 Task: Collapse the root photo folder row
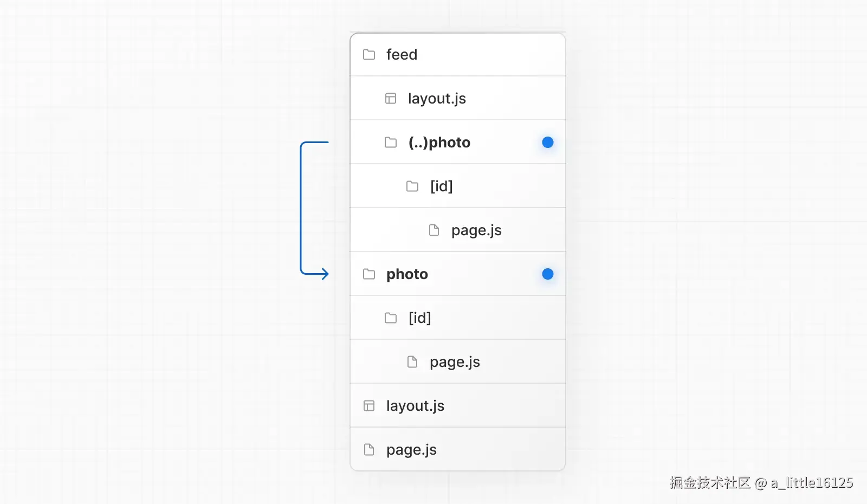pyautogui.click(x=407, y=274)
